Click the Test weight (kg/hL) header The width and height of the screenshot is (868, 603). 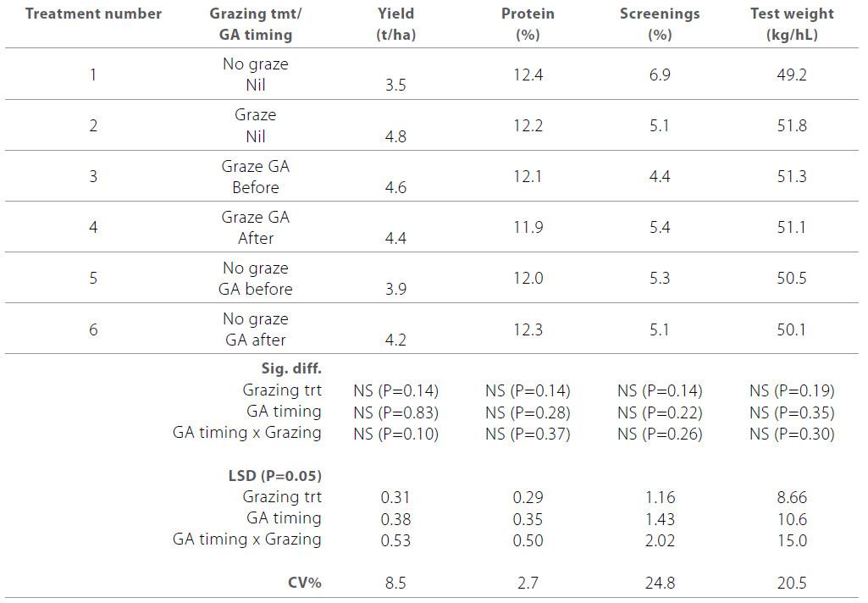click(x=792, y=24)
